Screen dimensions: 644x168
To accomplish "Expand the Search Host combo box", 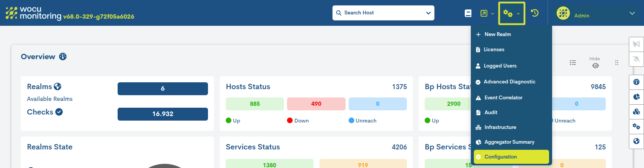I will [x=428, y=13].
